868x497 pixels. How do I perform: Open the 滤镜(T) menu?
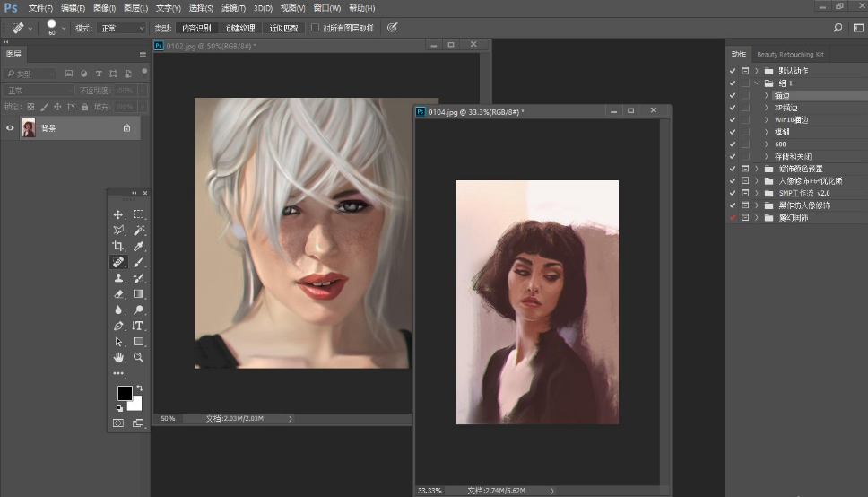coord(234,8)
